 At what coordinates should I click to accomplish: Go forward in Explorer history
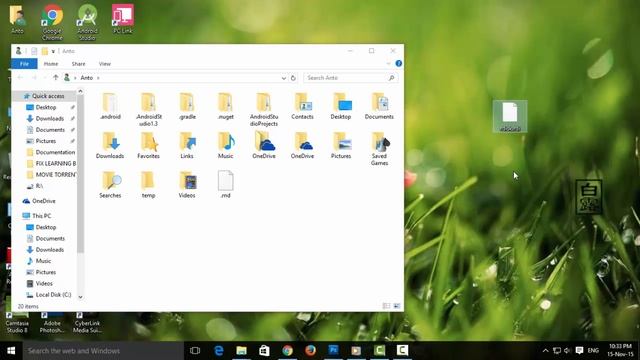coord(34,78)
